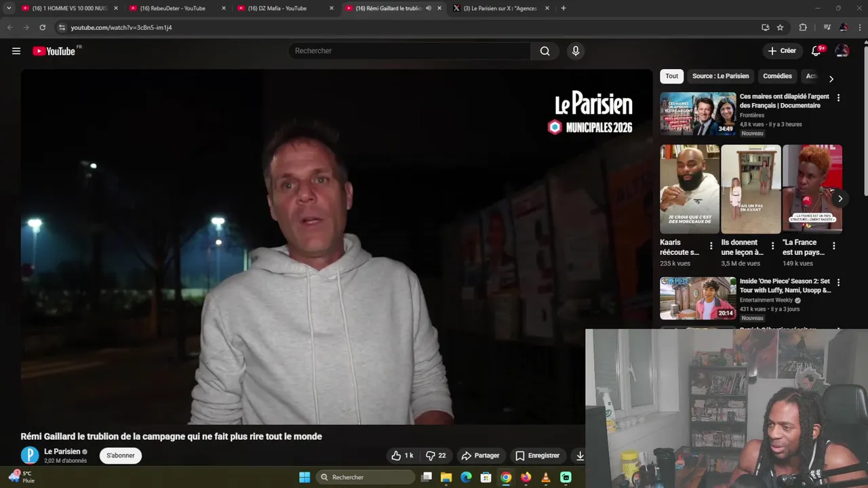Viewport: 868px width, 488px height.
Task: Click the Windows taskbar Rechercher search box
Action: [x=366, y=477]
